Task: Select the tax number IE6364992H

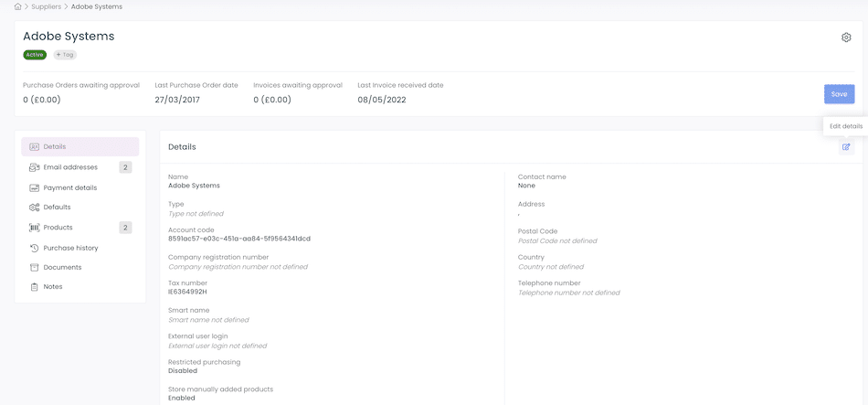Action: tap(187, 292)
